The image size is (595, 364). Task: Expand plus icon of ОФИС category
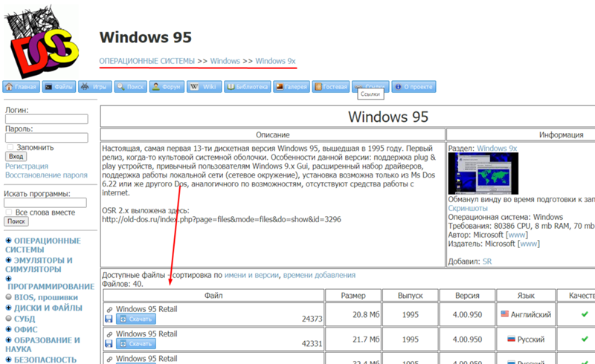(x=9, y=329)
